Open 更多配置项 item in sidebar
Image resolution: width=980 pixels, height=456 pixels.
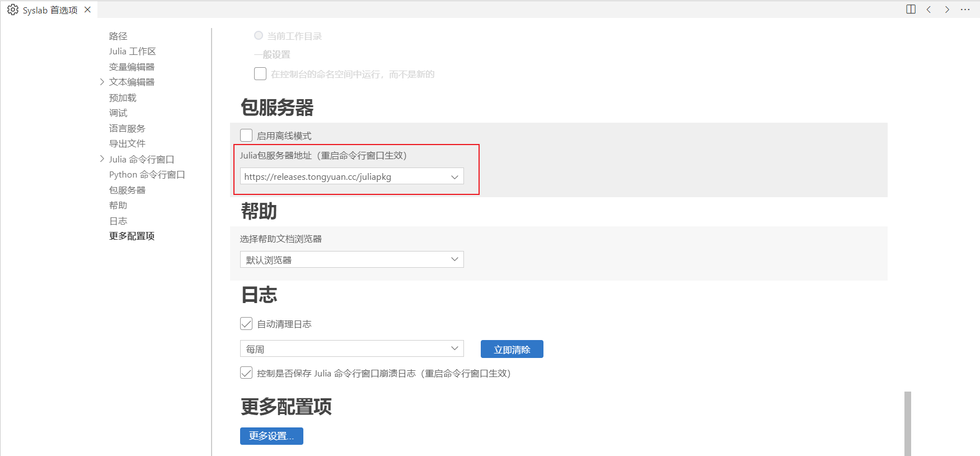pos(132,236)
